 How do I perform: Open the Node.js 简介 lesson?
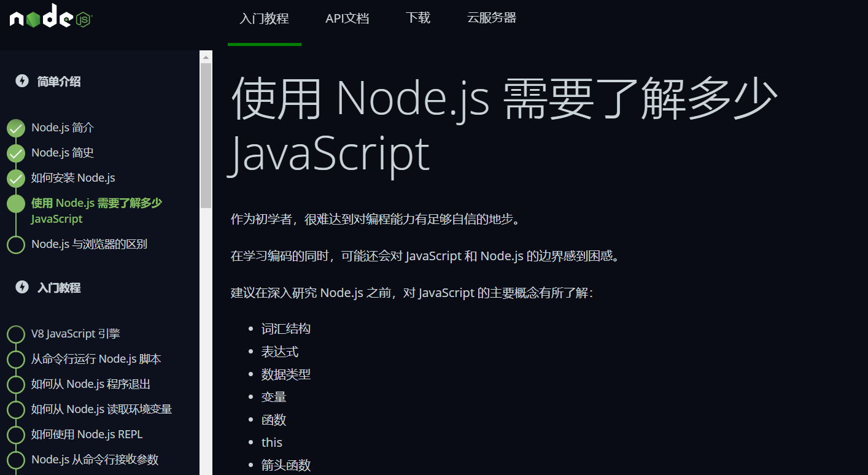pyautogui.click(x=63, y=128)
